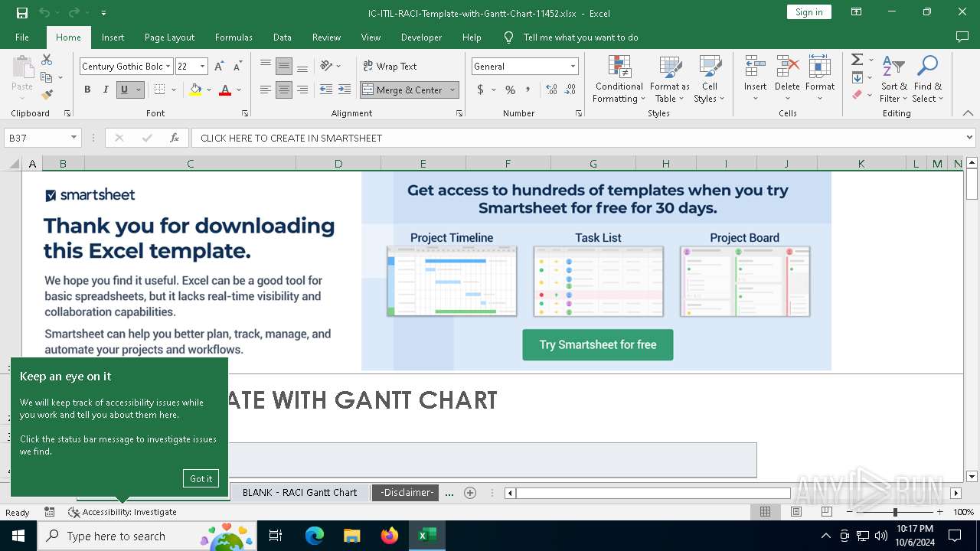Click the Copy icon in Clipboard group
This screenshot has width=980, height=551.
tap(47, 77)
